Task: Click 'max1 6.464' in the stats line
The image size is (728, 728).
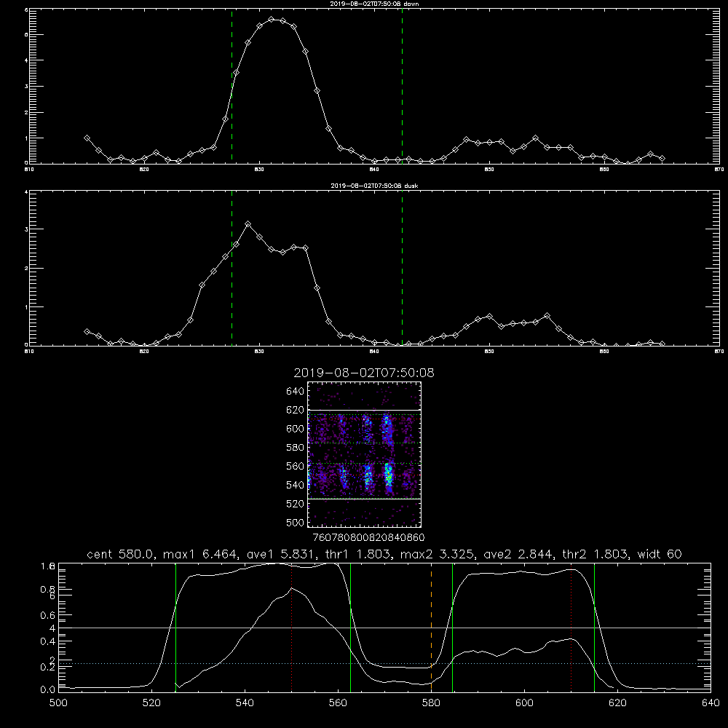Action: pos(202,554)
